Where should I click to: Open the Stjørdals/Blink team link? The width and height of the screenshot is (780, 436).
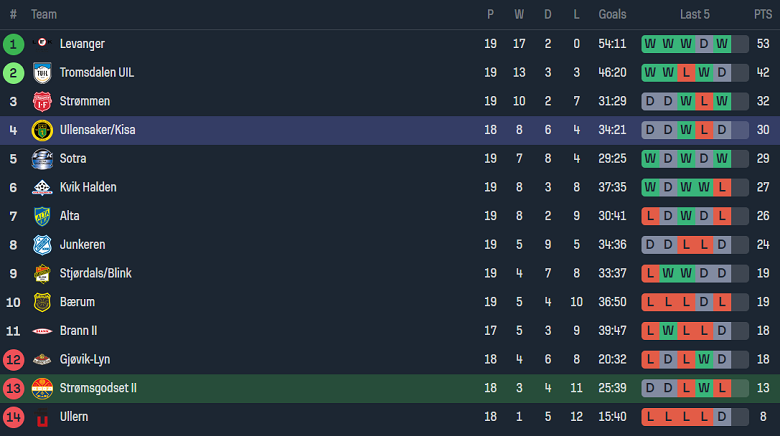click(95, 273)
